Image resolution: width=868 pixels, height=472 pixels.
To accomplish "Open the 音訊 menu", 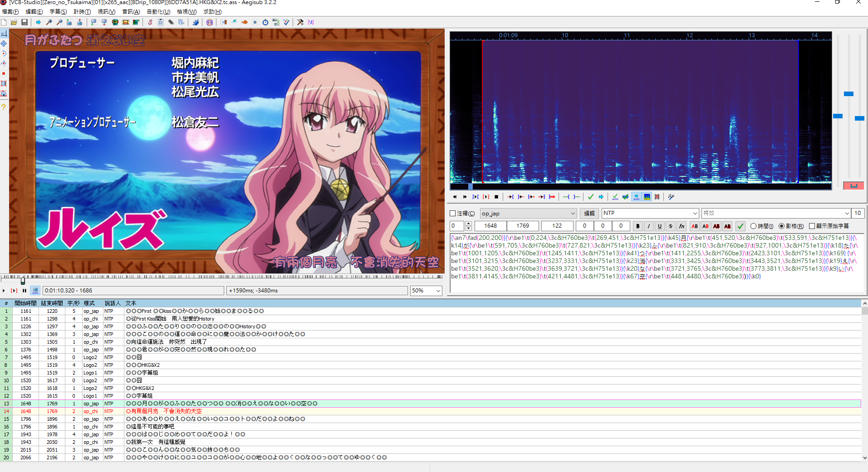I will tap(131, 12).
